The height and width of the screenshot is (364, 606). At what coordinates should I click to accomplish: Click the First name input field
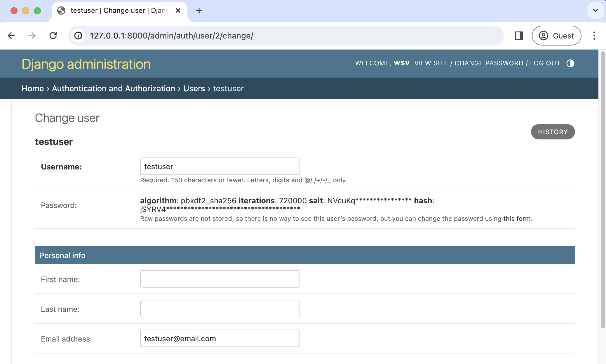220,279
